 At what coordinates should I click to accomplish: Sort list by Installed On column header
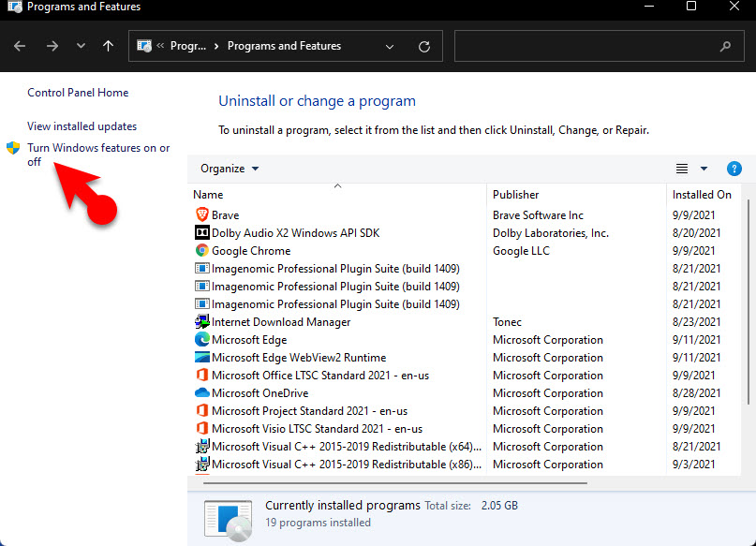point(702,195)
